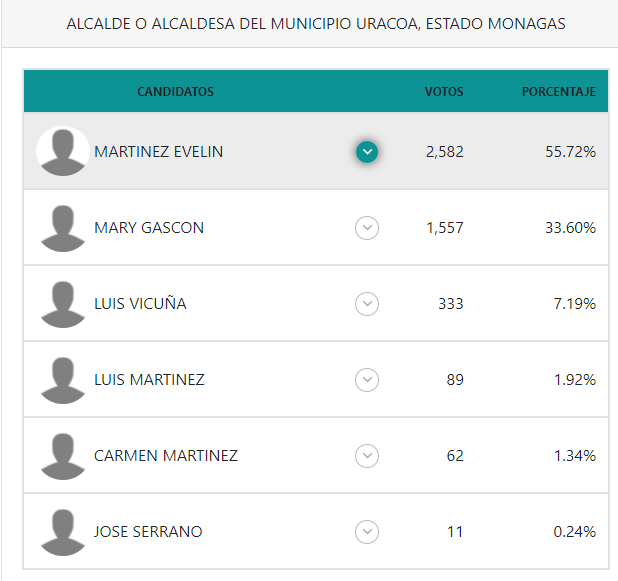Collapse Martinez Evelin's teal chevron details
The width and height of the screenshot is (618, 581).
[367, 152]
